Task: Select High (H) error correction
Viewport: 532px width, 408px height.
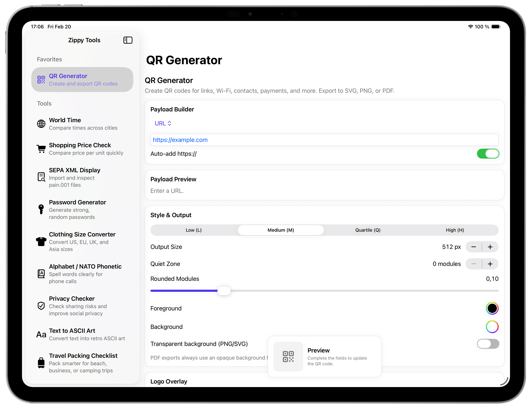Action: point(454,230)
